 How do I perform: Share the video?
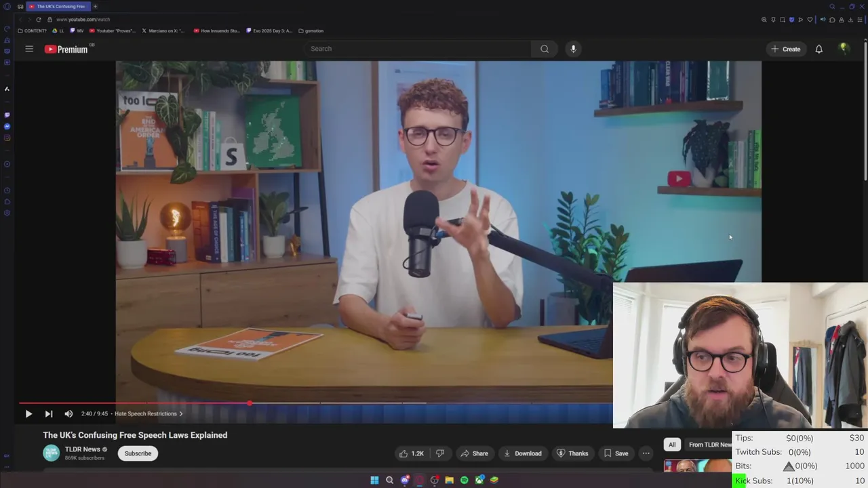[x=474, y=453]
